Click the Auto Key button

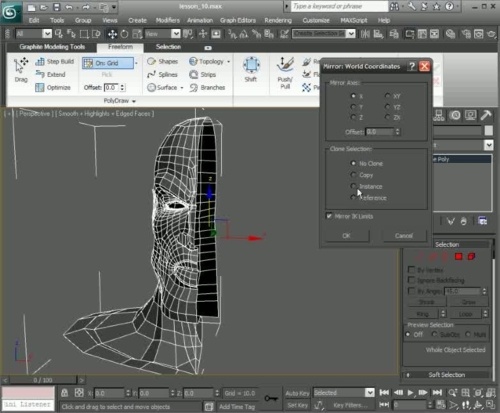297,393
